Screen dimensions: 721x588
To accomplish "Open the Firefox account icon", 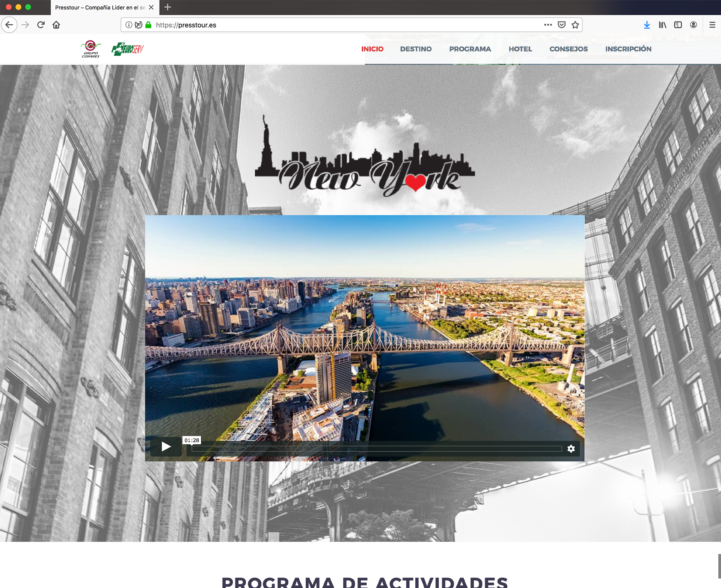I will point(694,25).
